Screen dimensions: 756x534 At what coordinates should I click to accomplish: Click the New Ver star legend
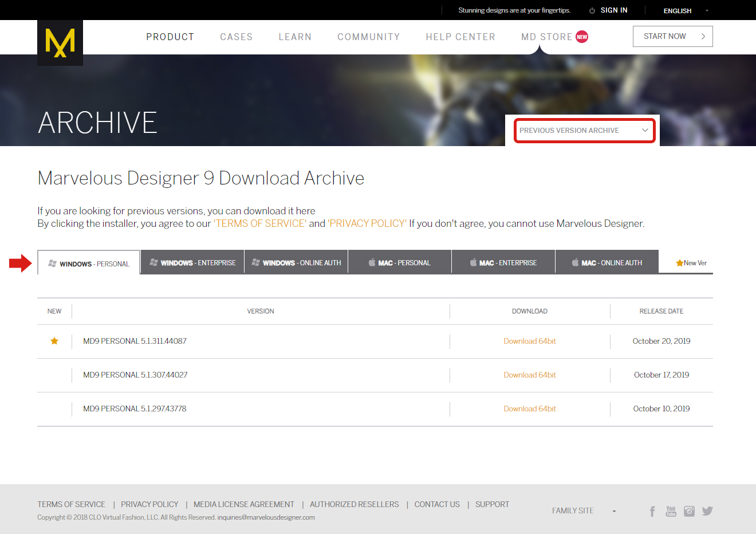[x=691, y=263]
